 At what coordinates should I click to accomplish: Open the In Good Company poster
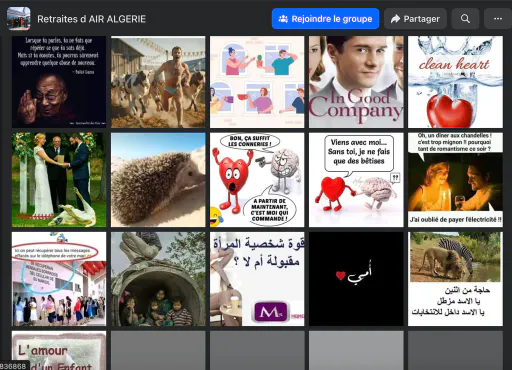coord(356,82)
